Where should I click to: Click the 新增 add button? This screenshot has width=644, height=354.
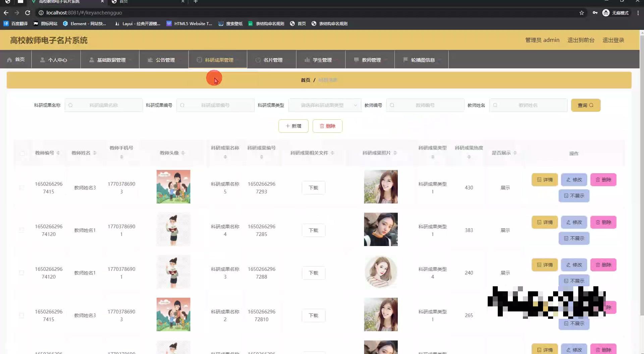[x=293, y=126]
